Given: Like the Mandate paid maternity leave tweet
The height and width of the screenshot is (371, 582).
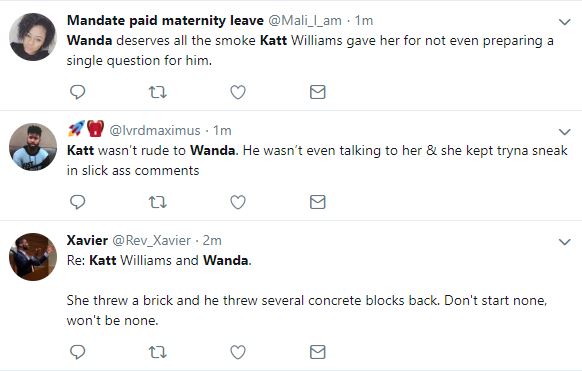Looking at the screenshot, I should coord(238,92).
